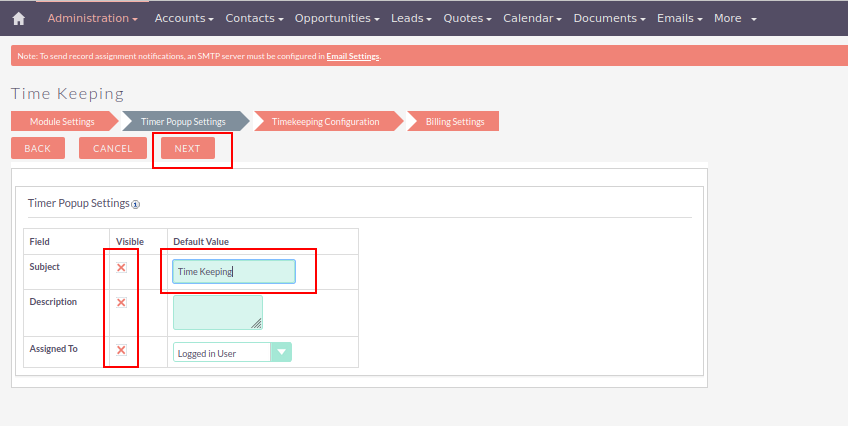The width and height of the screenshot is (848, 426).
Task: Toggle the Subject visible checkbox
Action: [x=121, y=268]
